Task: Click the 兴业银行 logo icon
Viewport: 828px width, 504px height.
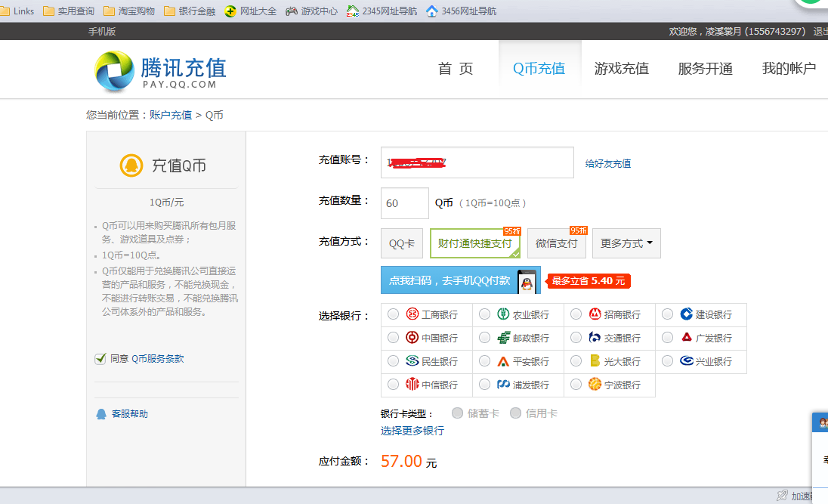Action: click(687, 361)
